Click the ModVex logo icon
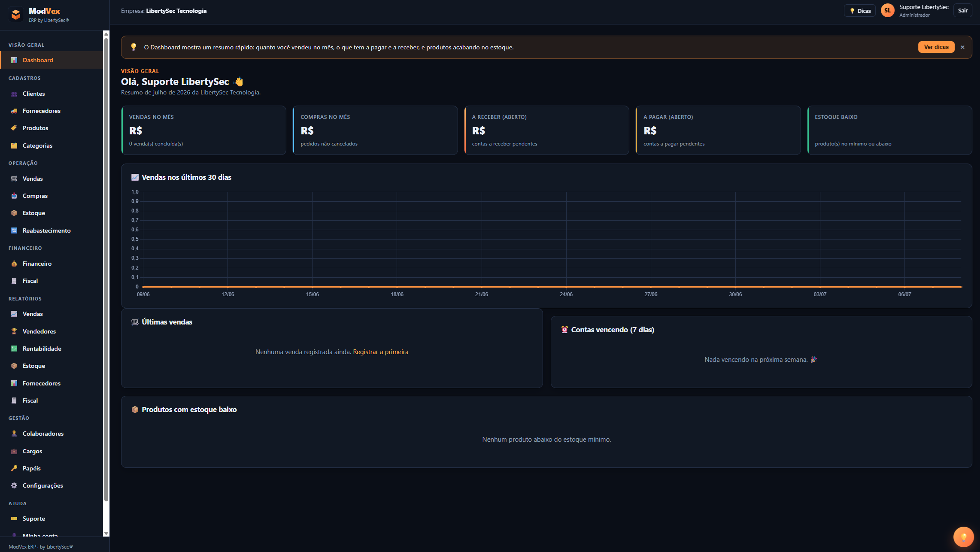The image size is (980, 552). pos(16,15)
